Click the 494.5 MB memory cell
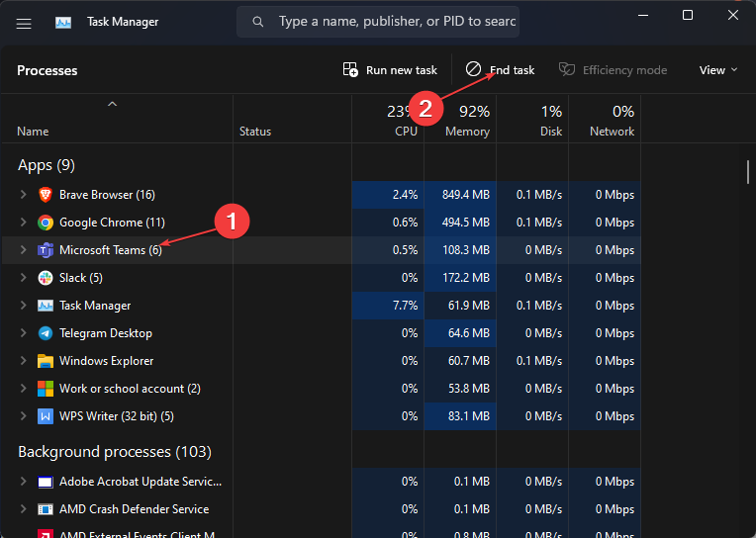Viewport: 756px width, 538px height. (x=460, y=223)
